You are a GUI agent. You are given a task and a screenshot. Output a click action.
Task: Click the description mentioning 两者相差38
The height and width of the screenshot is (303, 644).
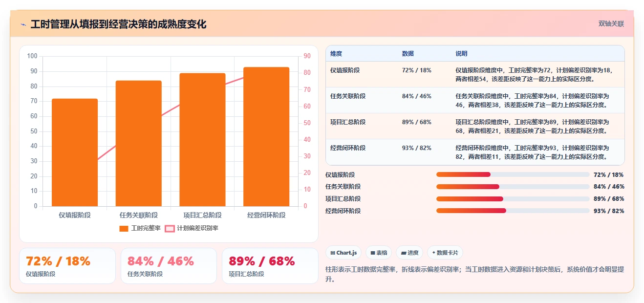click(533, 101)
